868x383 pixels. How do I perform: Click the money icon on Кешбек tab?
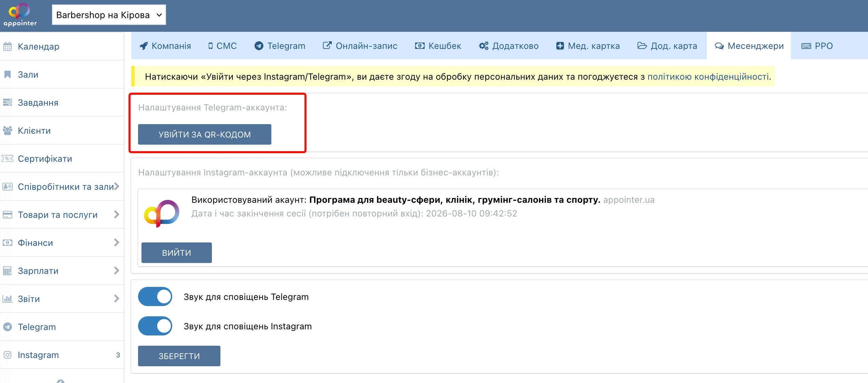(420, 46)
